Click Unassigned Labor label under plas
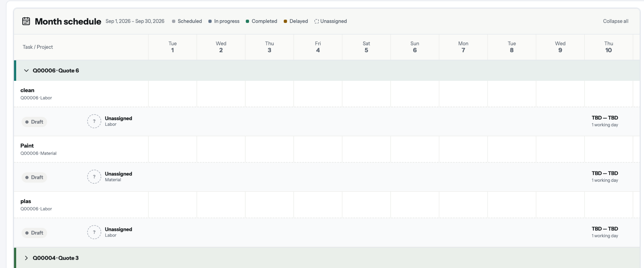The image size is (644, 268). pos(118,232)
